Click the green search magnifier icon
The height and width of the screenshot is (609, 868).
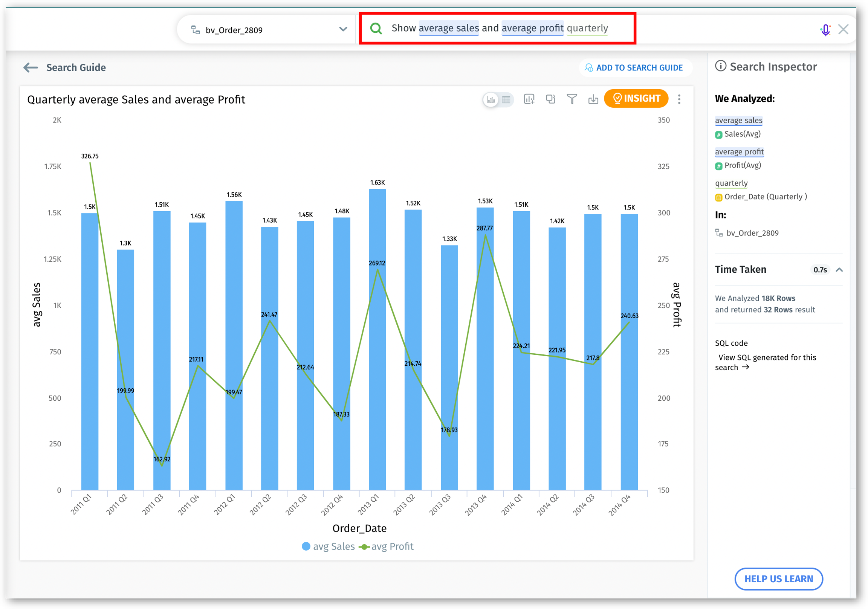[376, 28]
